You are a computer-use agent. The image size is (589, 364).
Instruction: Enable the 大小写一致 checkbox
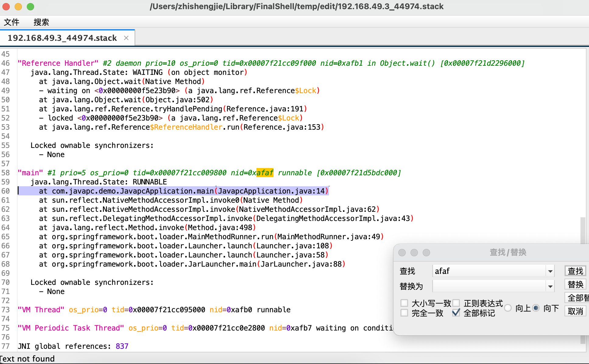coord(404,303)
